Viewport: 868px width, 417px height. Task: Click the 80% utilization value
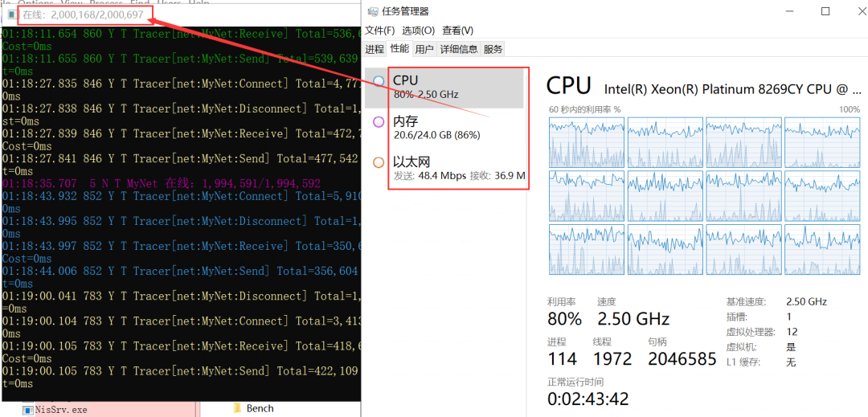coord(565,319)
